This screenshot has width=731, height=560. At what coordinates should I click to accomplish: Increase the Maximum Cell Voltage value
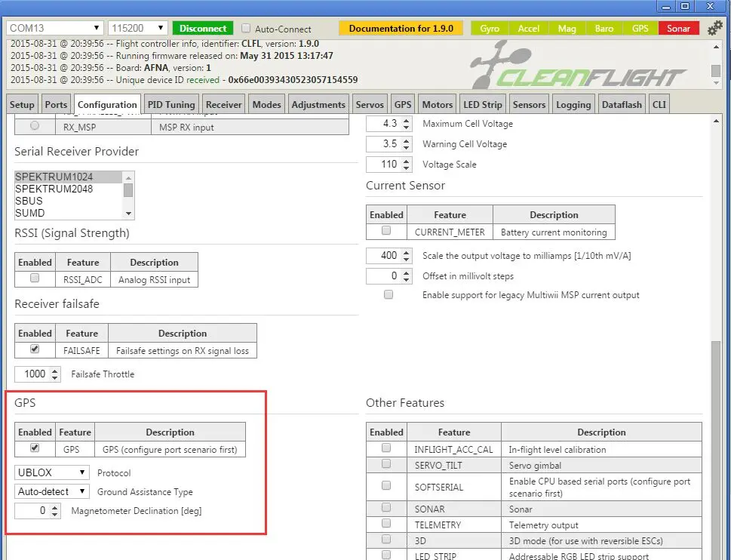click(407, 120)
